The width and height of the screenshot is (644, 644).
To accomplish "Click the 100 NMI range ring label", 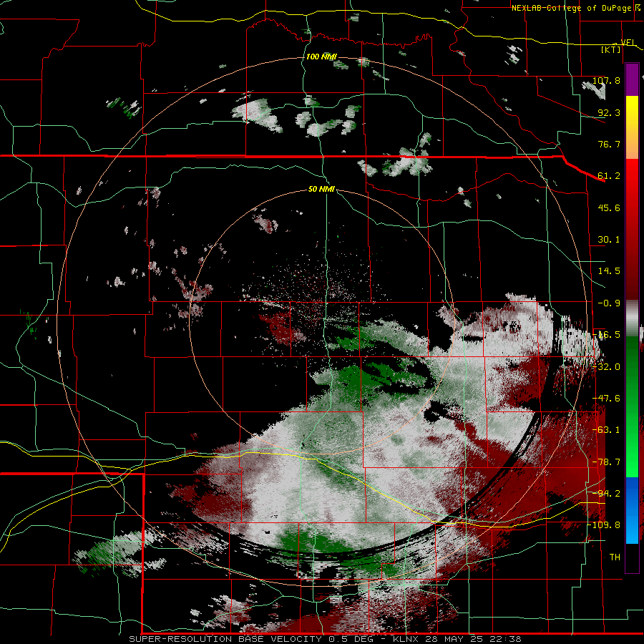I will [x=321, y=57].
